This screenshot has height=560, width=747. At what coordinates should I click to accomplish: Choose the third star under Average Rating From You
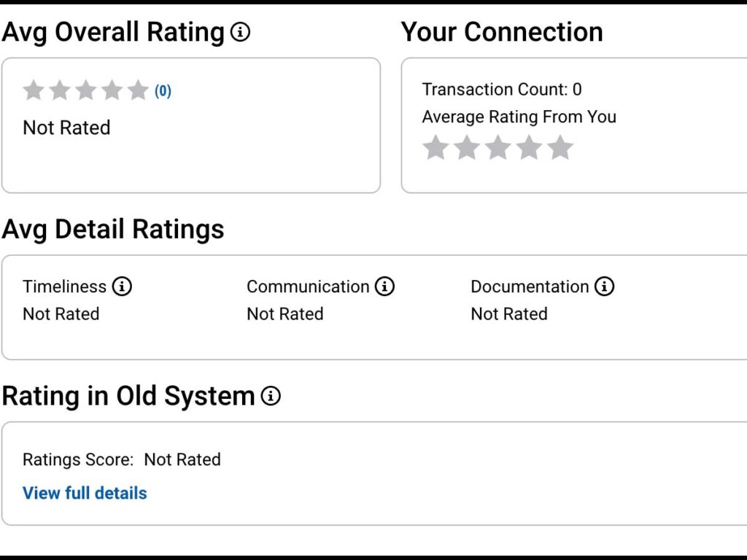pyautogui.click(x=498, y=147)
